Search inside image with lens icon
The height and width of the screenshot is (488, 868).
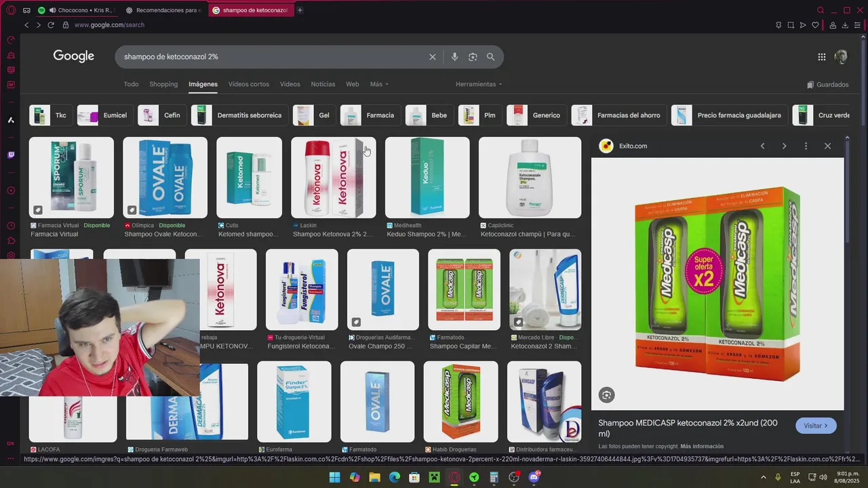click(x=606, y=395)
